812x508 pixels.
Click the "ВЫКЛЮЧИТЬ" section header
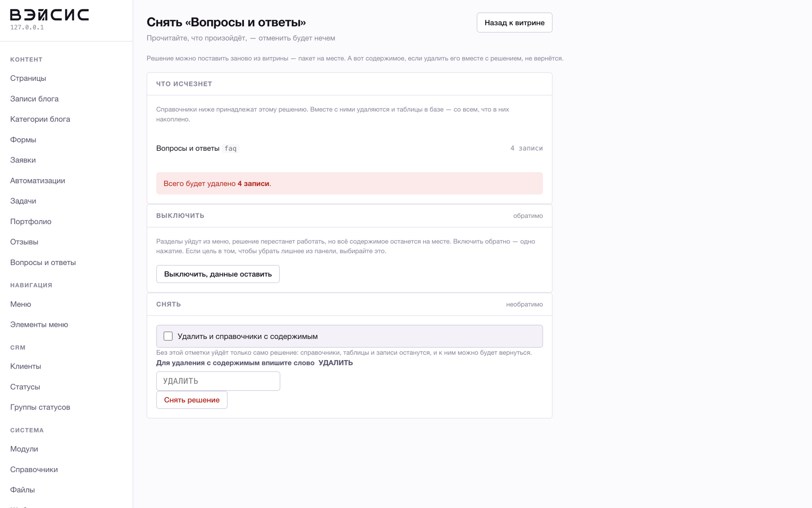pos(180,215)
